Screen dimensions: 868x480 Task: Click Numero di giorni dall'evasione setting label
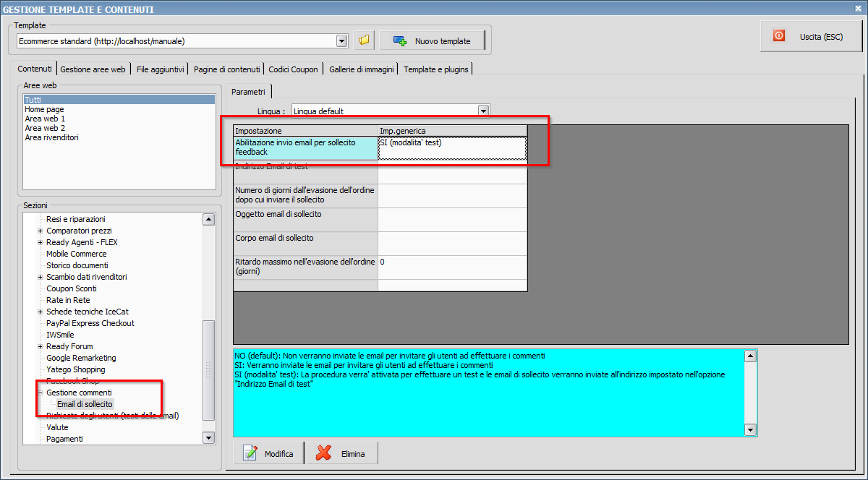tap(305, 196)
